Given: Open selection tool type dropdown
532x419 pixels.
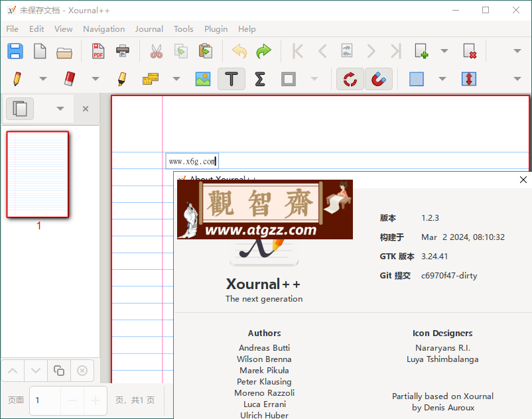Looking at the screenshot, I should point(314,79).
